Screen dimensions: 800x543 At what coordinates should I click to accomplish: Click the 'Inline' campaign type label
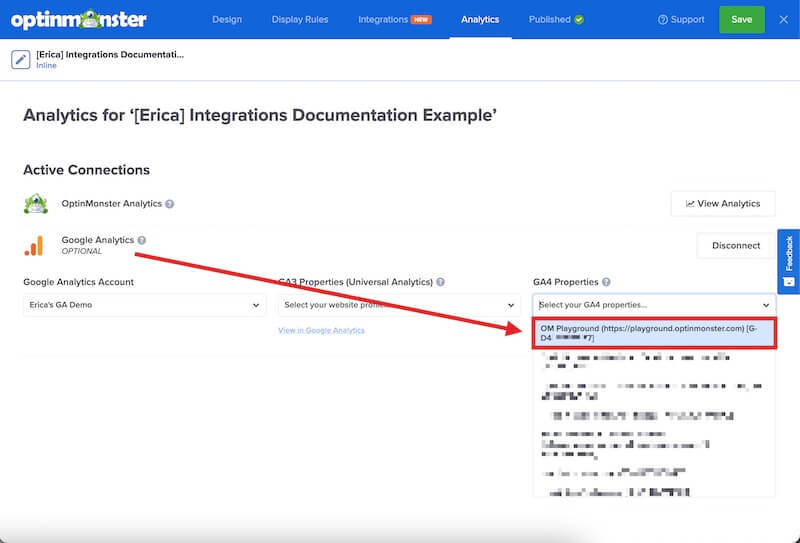coord(46,65)
